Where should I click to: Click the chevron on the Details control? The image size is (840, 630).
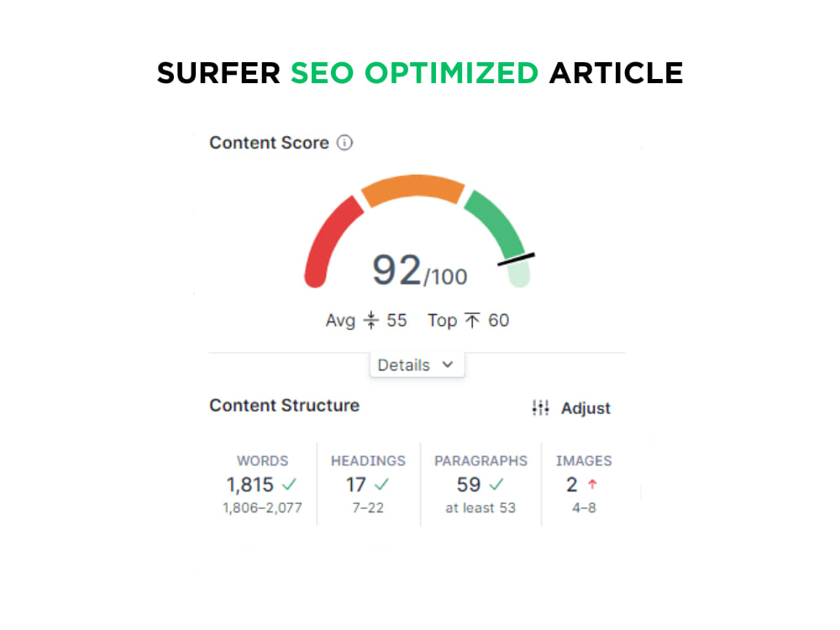click(x=449, y=365)
